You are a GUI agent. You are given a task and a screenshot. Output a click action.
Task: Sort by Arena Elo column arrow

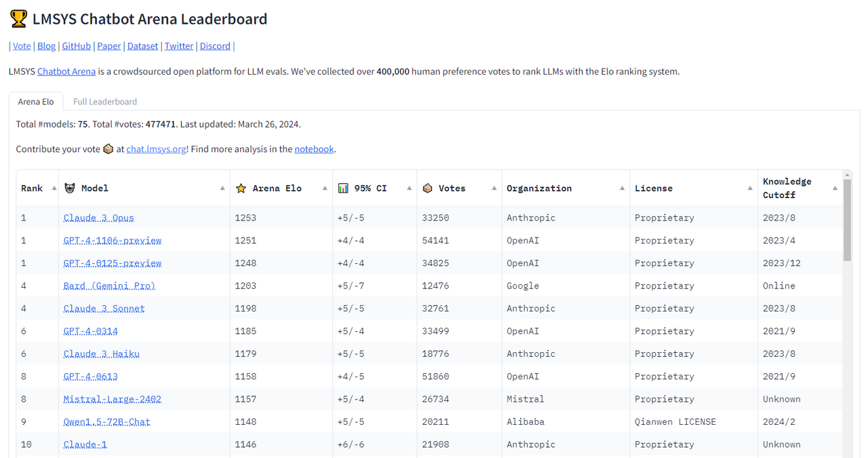pos(325,188)
